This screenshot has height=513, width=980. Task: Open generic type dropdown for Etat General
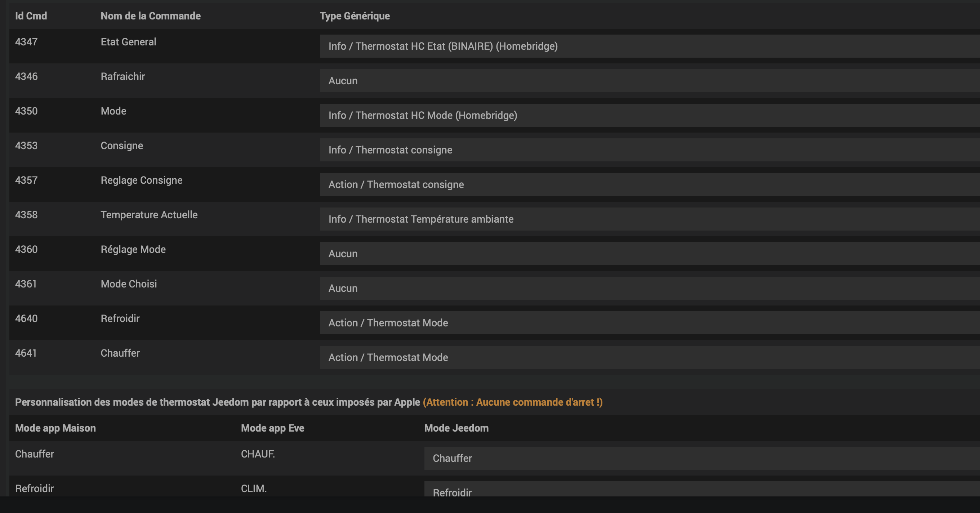pos(650,46)
